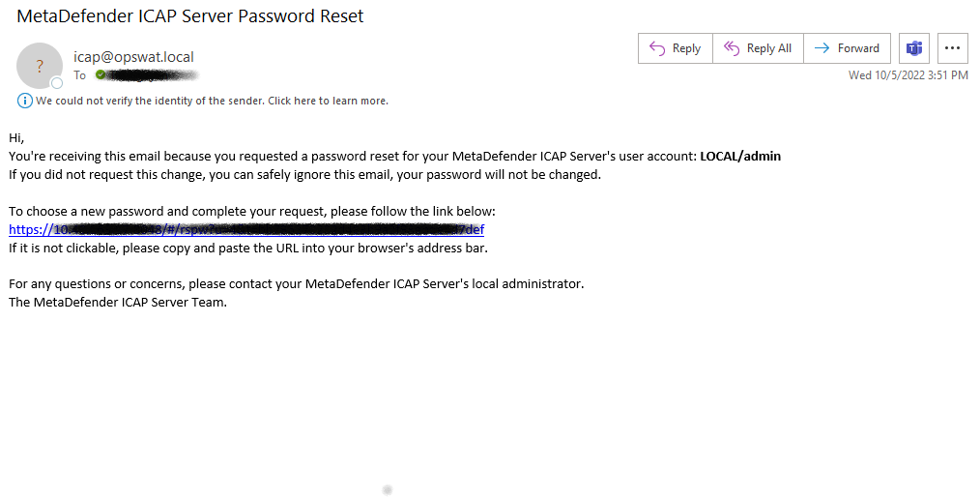
Task: Share to Microsoft Teams icon
Action: (x=914, y=48)
